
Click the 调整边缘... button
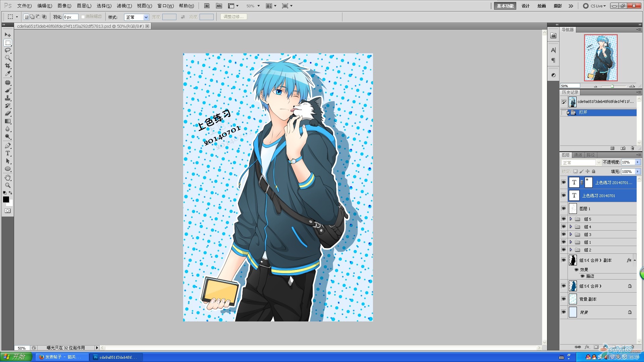pyautogui.click(x=233, y=17)
